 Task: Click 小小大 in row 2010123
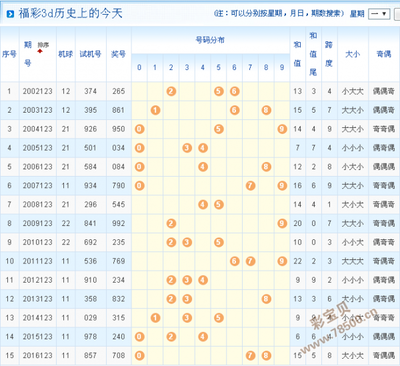click(x=353, y=242)
